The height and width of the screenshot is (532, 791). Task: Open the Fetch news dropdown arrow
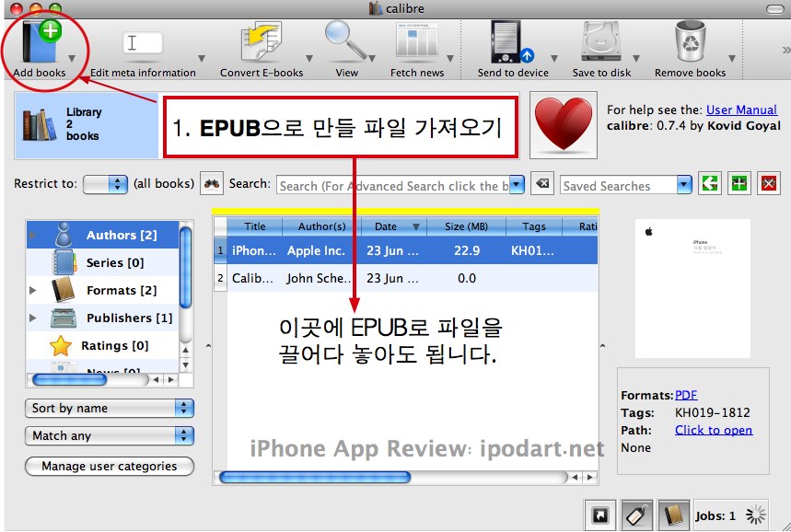(450, 58)
